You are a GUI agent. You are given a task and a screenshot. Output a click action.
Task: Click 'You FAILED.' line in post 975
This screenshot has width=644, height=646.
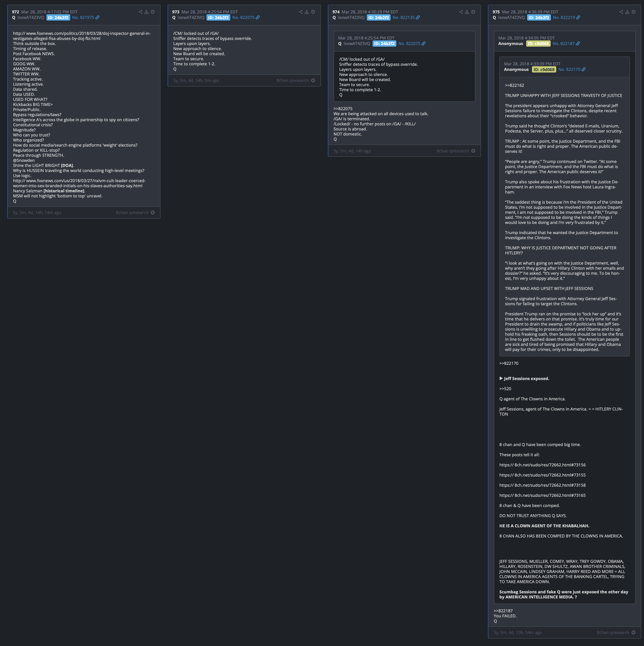pos(505,616)
